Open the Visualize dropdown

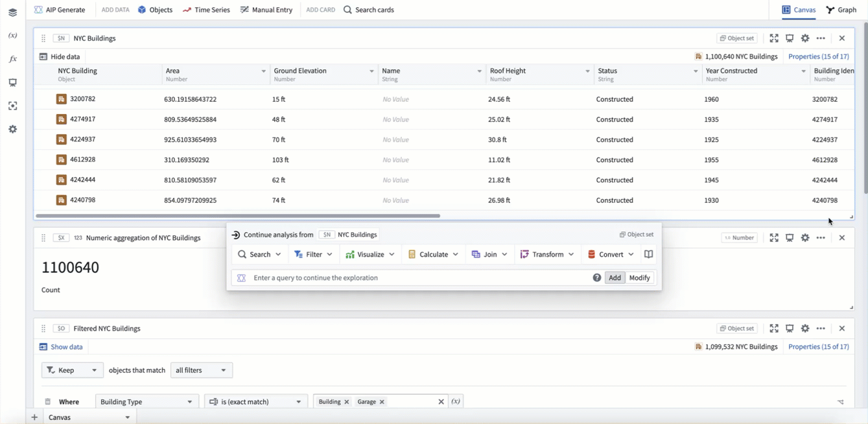pos(370,254)
